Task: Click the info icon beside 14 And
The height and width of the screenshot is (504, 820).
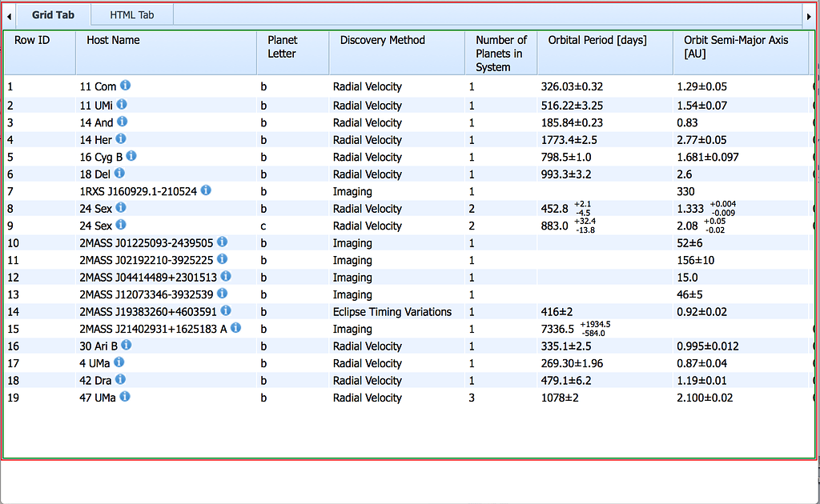Action: coord(123,122)
